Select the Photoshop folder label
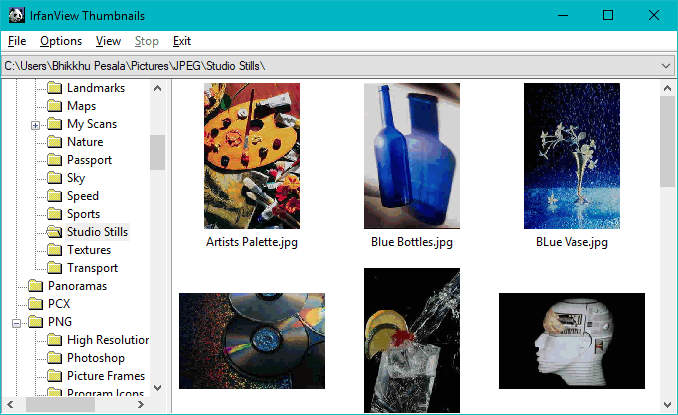Screen dimensions: 678x415 (x=96, y=358)
